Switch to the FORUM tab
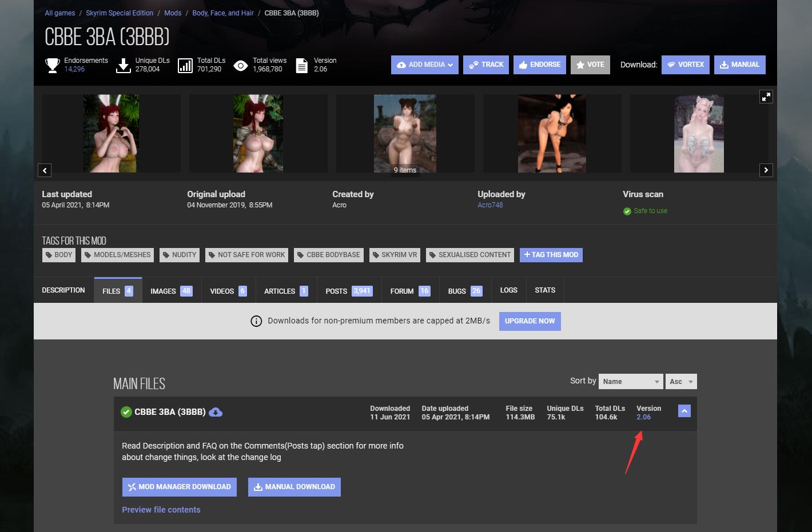 point(411,290)
